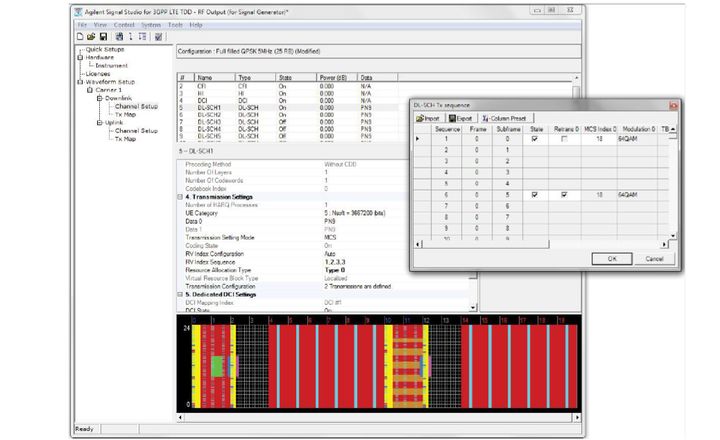Click the Save disk toolbar icon
Screen dimensions: 720x440
click(x=102, y=36)
